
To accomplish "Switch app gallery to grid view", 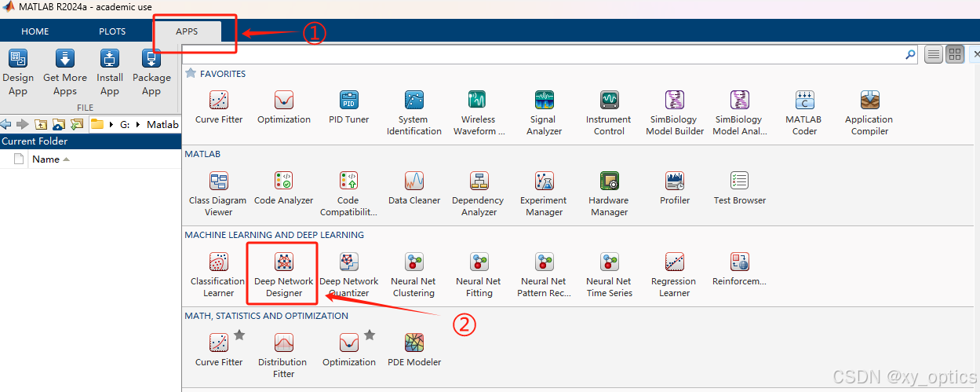I will [x=955, y=54].
